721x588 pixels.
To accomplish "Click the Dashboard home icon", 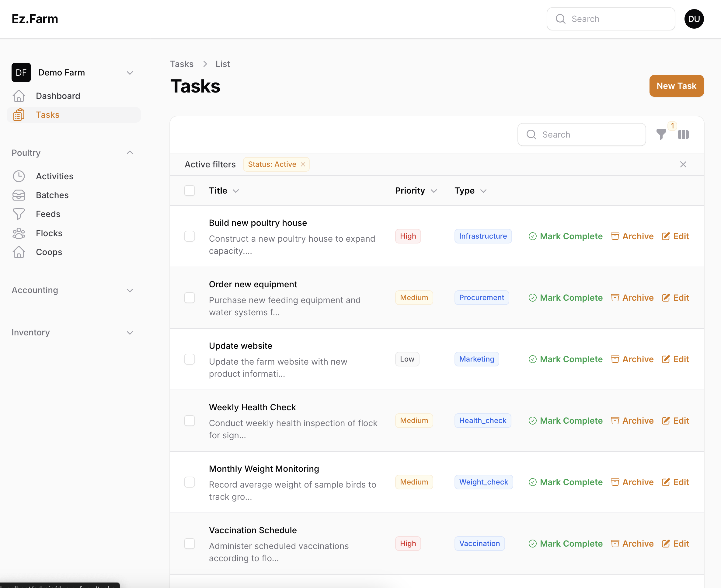I will pyautogui.click(x=19, y=96).
